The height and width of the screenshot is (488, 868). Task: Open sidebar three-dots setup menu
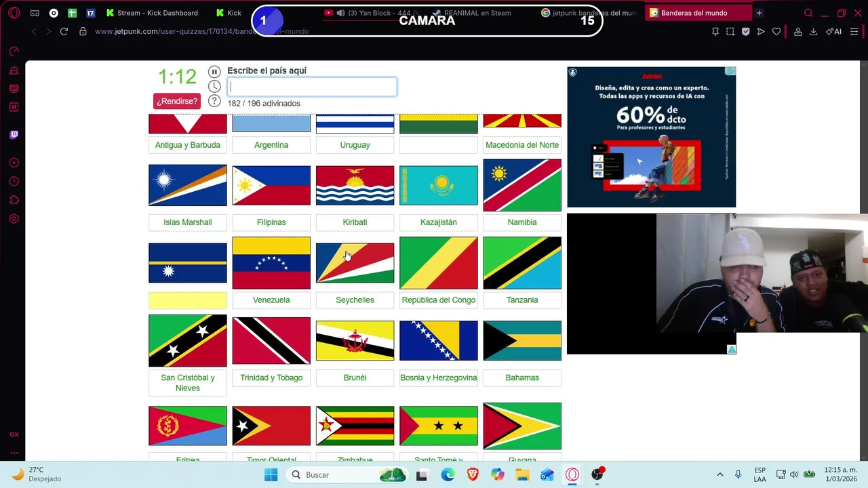coord(14,453)
